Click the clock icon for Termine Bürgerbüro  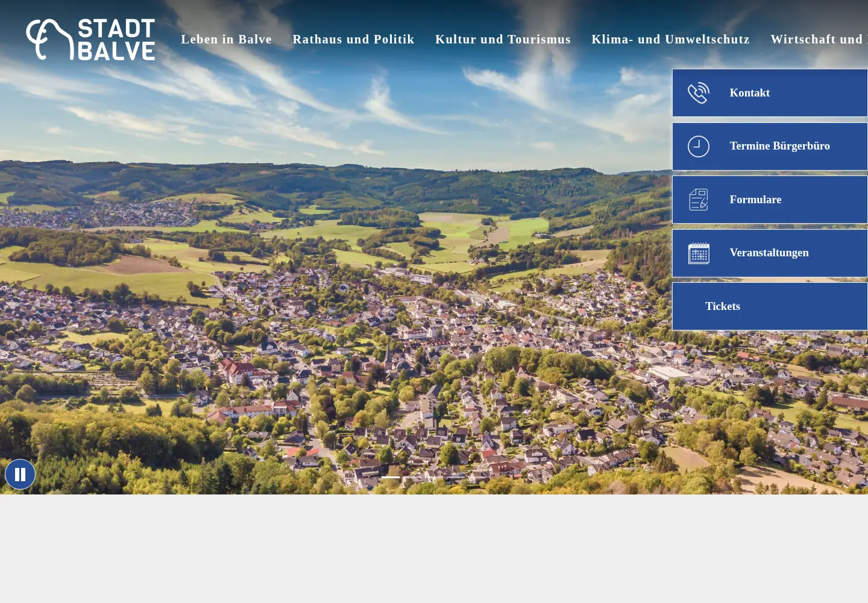[x=699, y=147]
